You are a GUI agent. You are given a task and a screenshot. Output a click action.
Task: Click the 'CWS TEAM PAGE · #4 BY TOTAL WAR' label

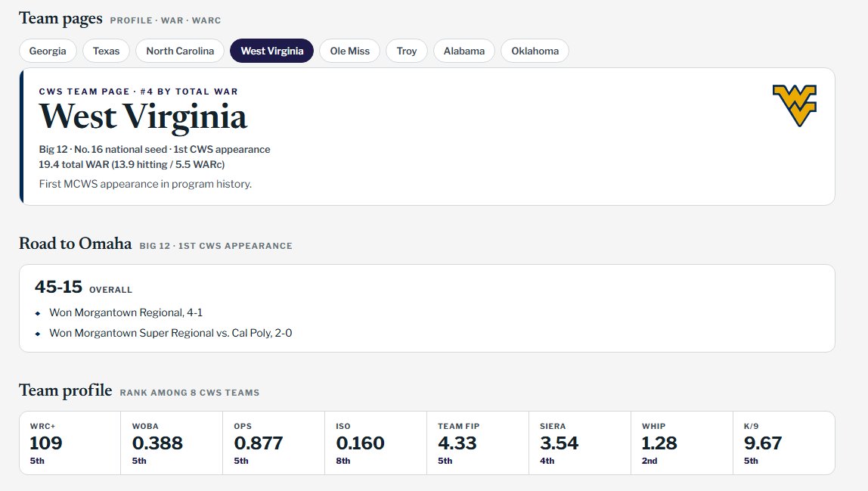point(138,92)
